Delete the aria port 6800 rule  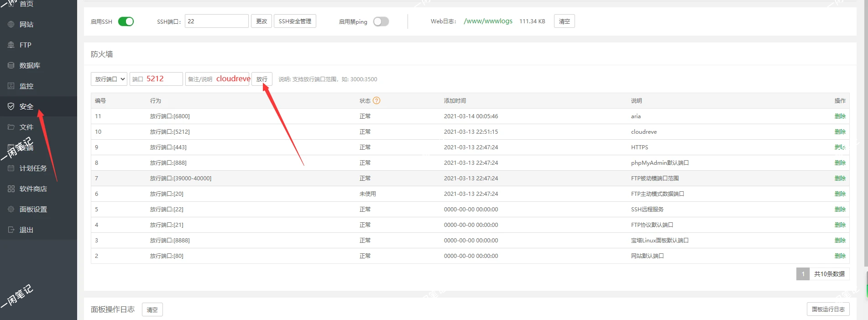[840, 116]
